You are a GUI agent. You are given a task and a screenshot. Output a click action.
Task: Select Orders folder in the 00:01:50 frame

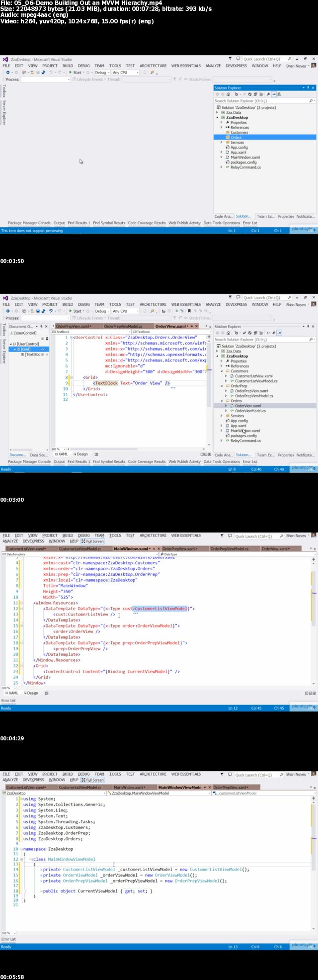(236, 137)
